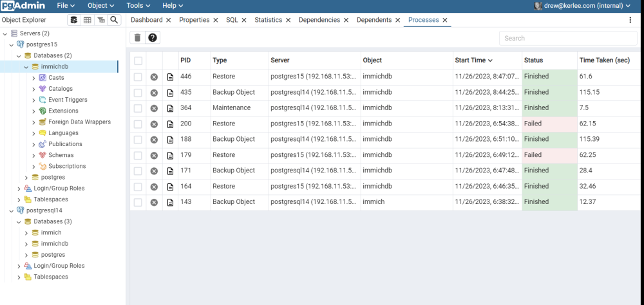Click the View Data table icon in Object Explorer
Image resolution: width=644 pixels, height=305 pixels.
pyautogui.click(x=87, y=20)
